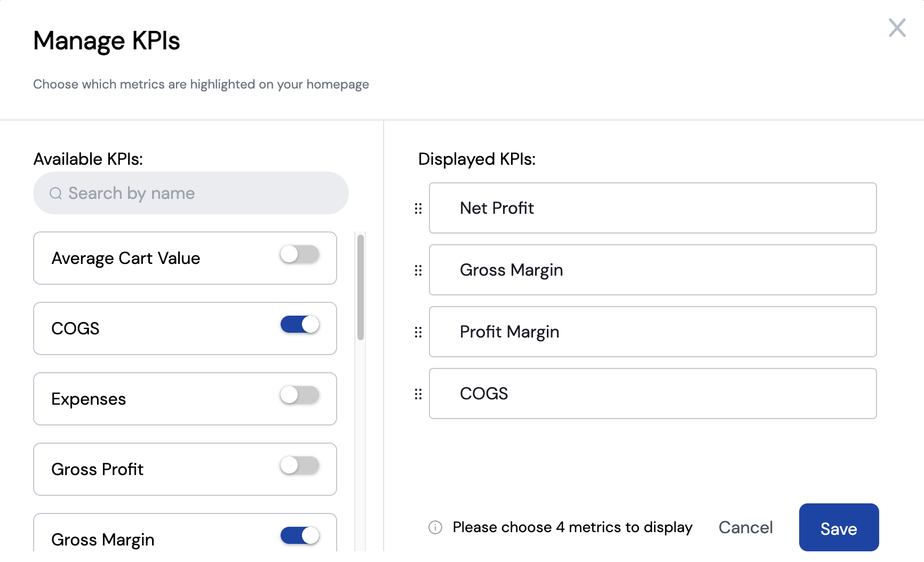This screenshot has height=562, width=924.
Task: Click the drag handle beside Profit Margin
Action: (x=418, y=332)
